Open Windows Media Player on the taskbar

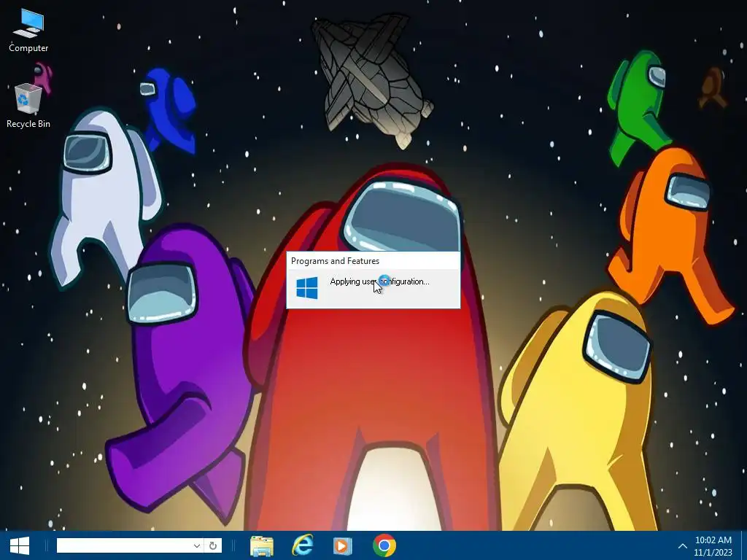click(x=342, y=545)
